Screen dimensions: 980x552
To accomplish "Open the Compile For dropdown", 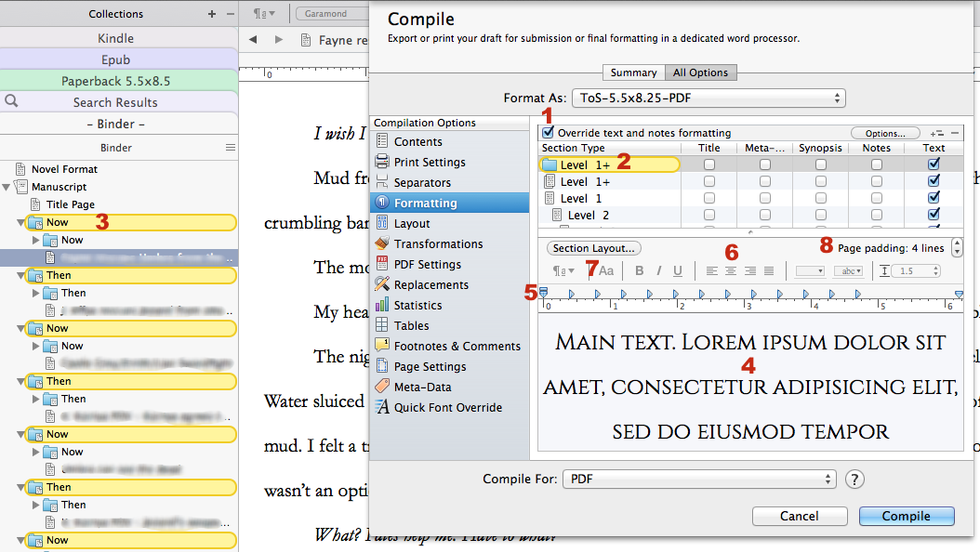I will pyautogui.click(x=697, y=479).
